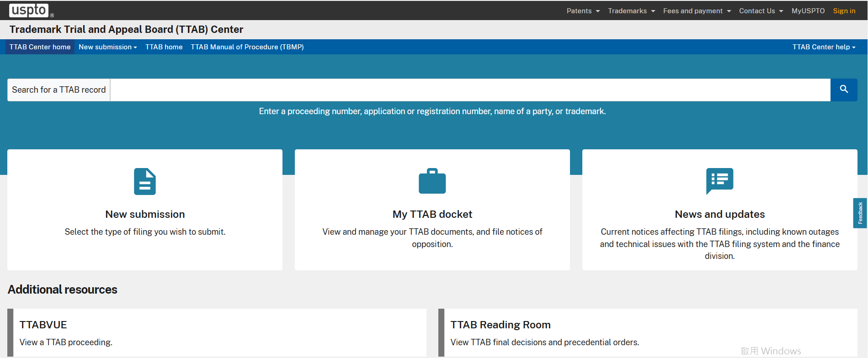Viewport: 868px width, 358px height.
Task: Click the 'Select the type of filing' description
Action: pyautogui.click(x=145, y=232)
